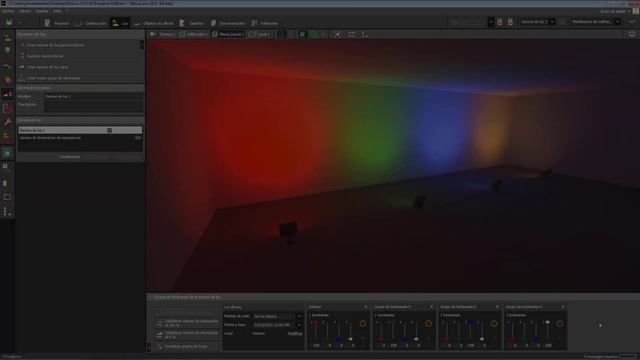Click the highlighted teal icon in left sidebar
Image resolution: width=640 pixels, height=360 pixels.
coord(7,153)
